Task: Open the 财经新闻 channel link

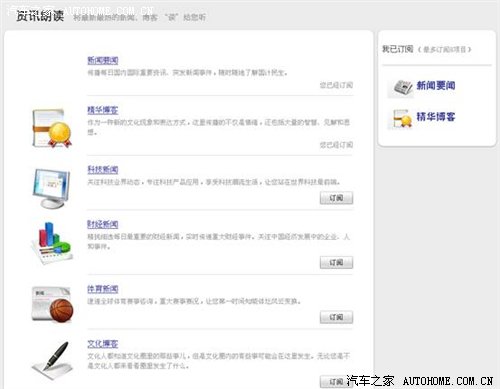Action: [103, 224]
